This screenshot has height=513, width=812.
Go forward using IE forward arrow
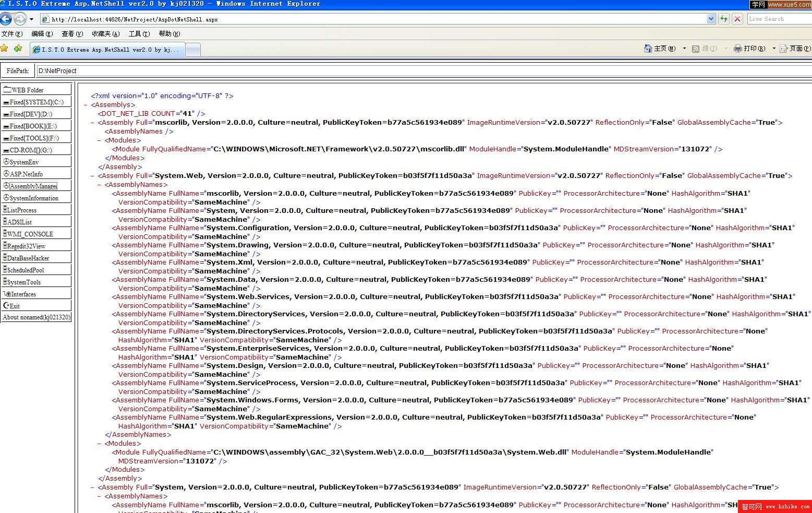(x=20, y=19)
